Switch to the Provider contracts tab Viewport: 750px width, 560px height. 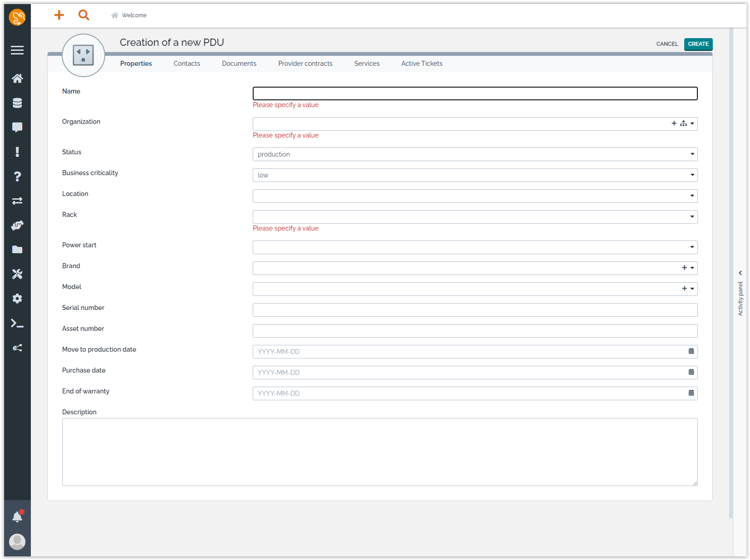pos(305,64)
